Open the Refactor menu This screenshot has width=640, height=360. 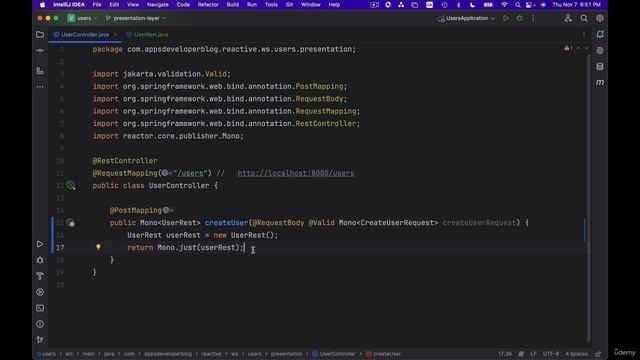[x=208, y=4]
